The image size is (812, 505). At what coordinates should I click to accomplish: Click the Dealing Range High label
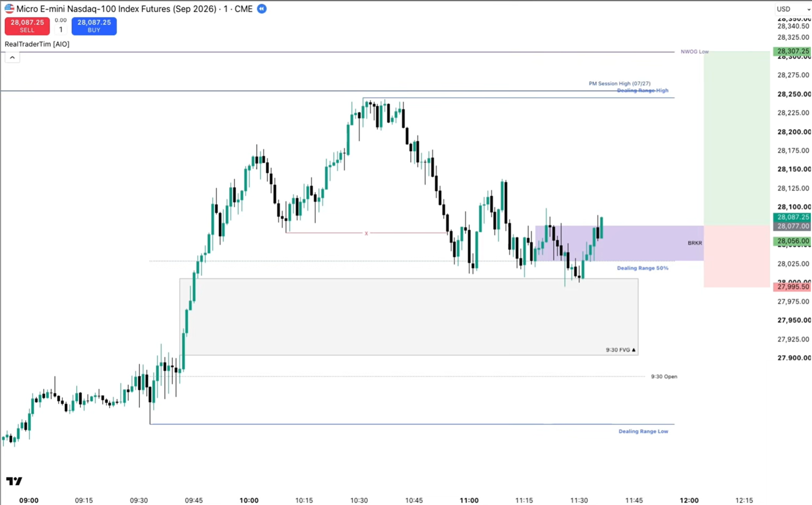click(x=642, y=90)
